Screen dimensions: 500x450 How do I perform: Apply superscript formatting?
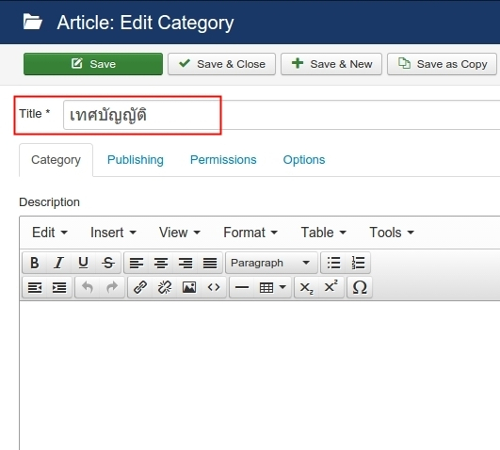pos(331,287)
